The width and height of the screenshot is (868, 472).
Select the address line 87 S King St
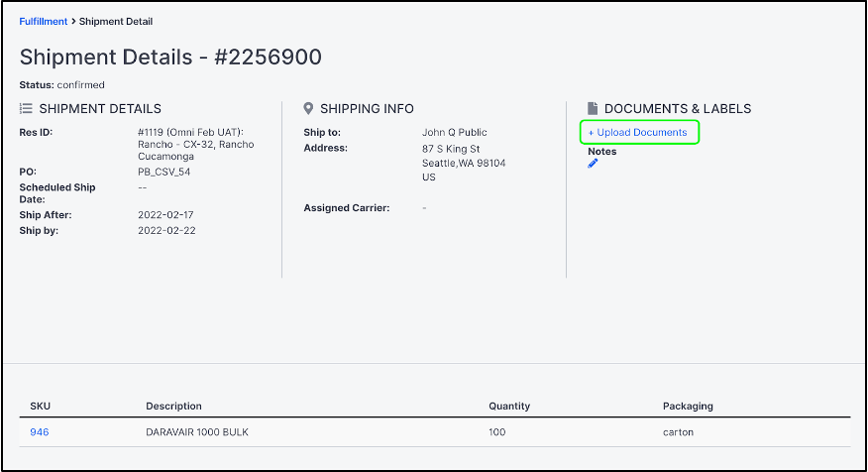pyautogui.click(x=451, y=149)
